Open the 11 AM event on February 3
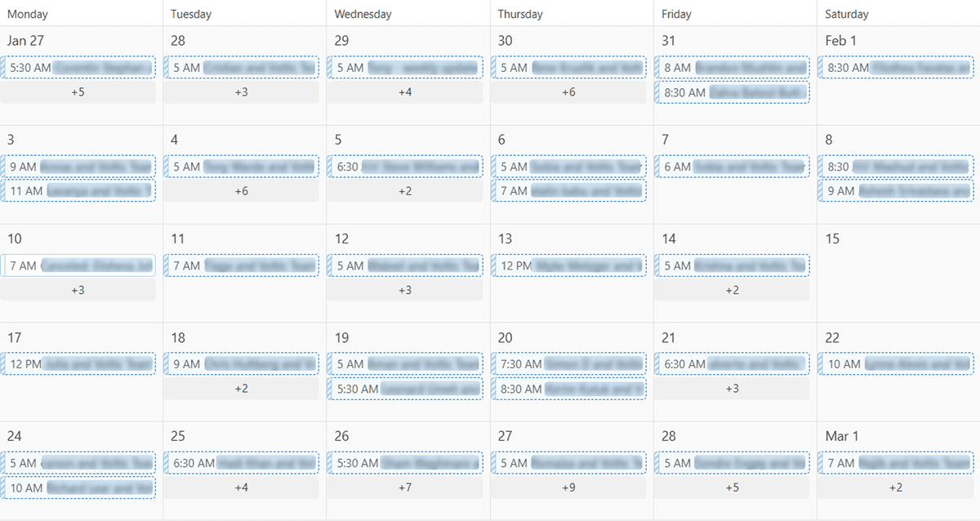 pos(78,191)
